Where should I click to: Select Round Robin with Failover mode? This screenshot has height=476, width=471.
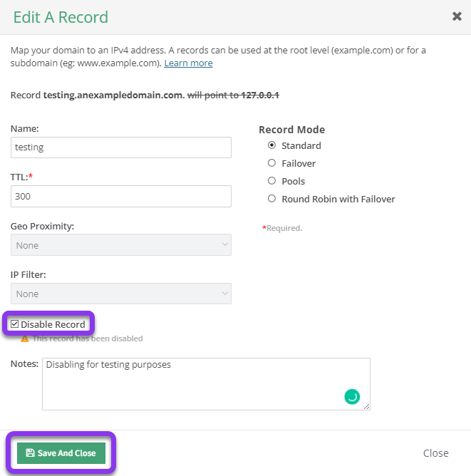pyautogui.click(x=271, y=199)
